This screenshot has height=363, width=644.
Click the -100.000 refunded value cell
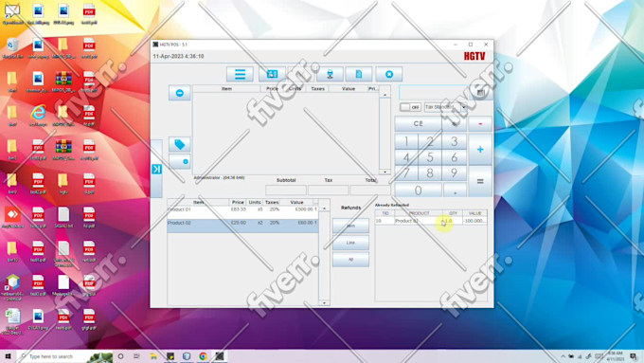pyautogui.click(x=474, y=221)
